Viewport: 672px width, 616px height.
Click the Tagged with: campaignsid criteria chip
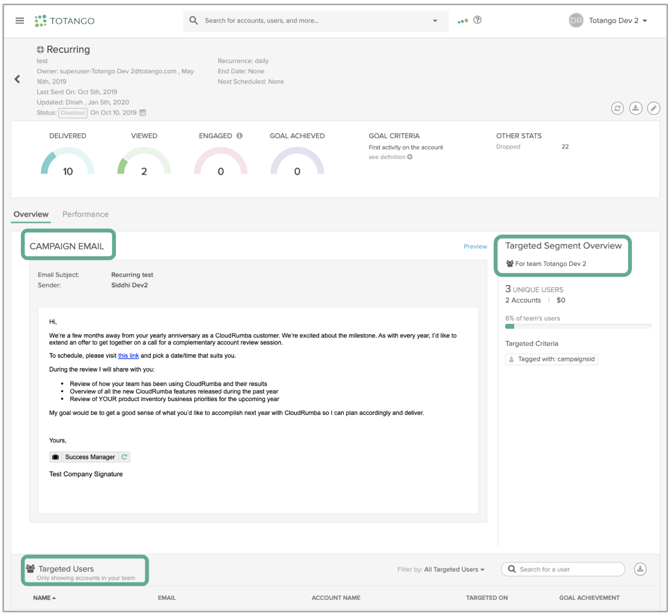tap(551, 359)
